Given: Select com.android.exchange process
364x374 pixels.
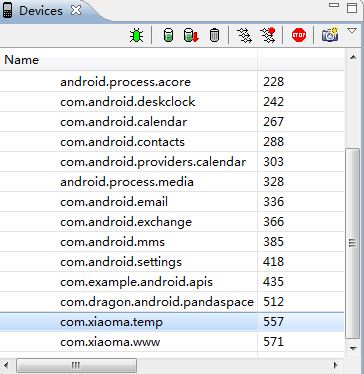Looking at the screenshot, I should click(126, 222).
